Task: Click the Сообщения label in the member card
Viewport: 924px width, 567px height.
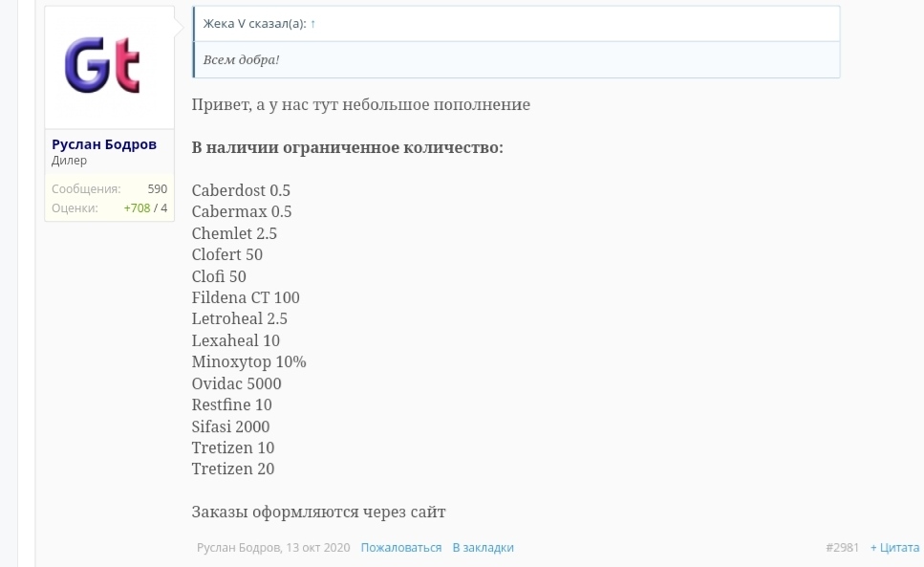Action: point(85,188)
